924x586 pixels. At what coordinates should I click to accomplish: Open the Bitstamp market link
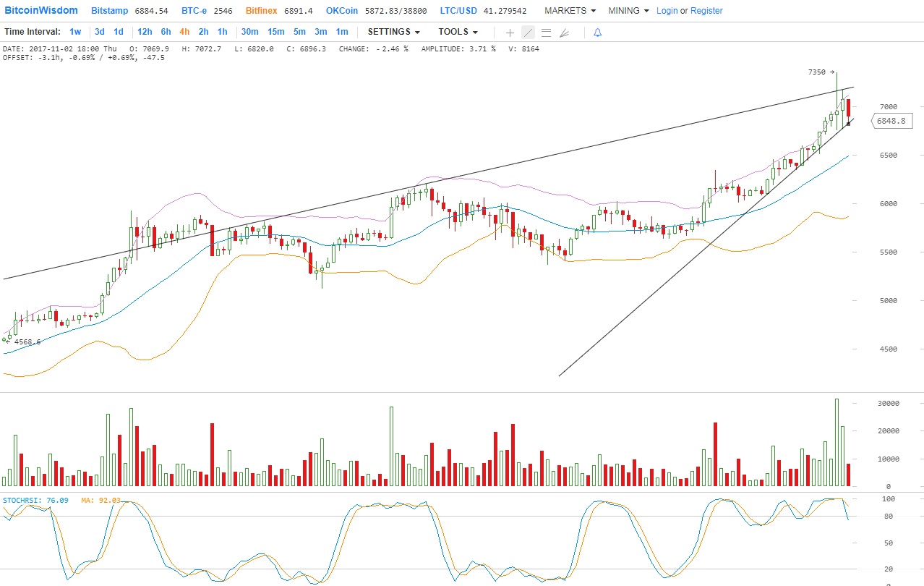click(x=110, y=11)
